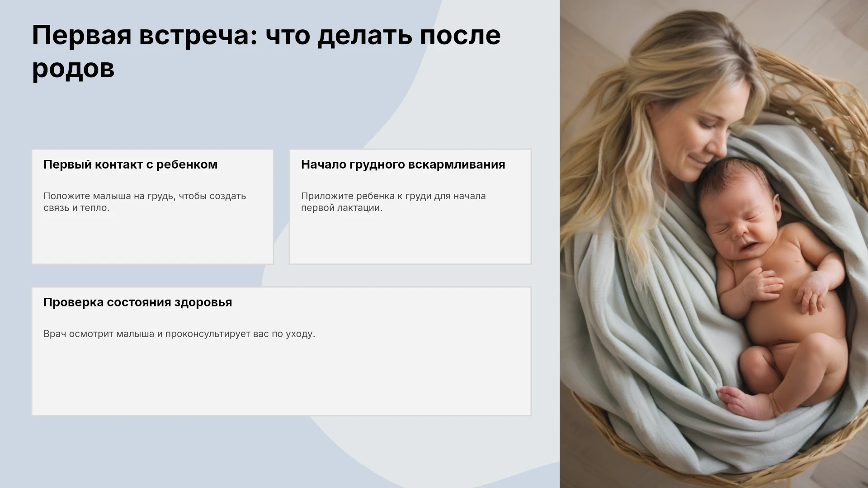
Task: Click the text "Врач осмотрит малыша"
Action: click(x=99, y=334)
